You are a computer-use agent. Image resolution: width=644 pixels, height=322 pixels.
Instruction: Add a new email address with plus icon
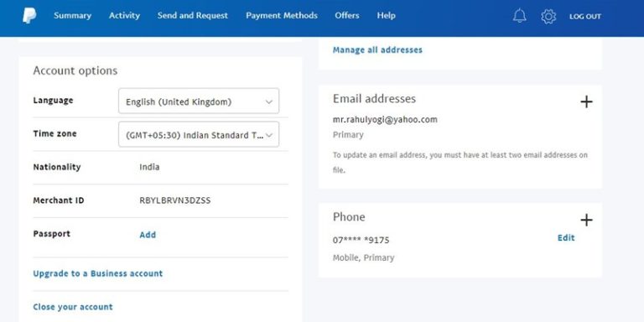(586, 101)
